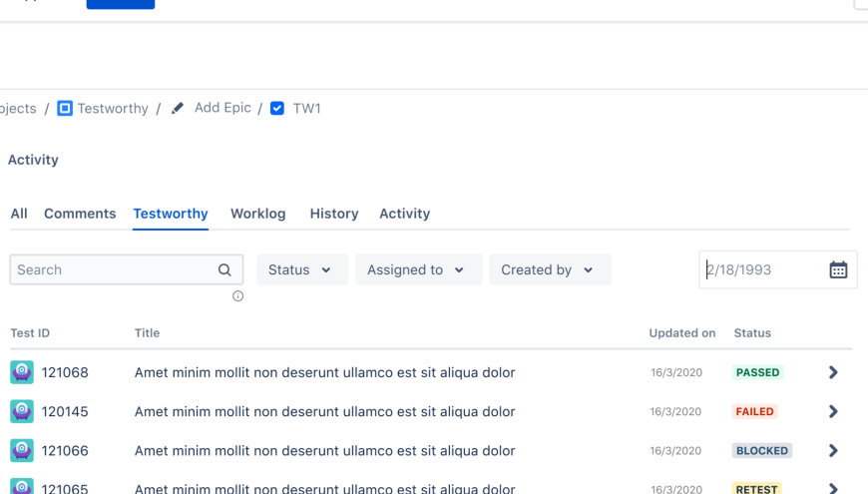Viewport: 868px width, 494px height.
Task: Expand the FAILED test 120145 chevron
Action: (833, 411)
